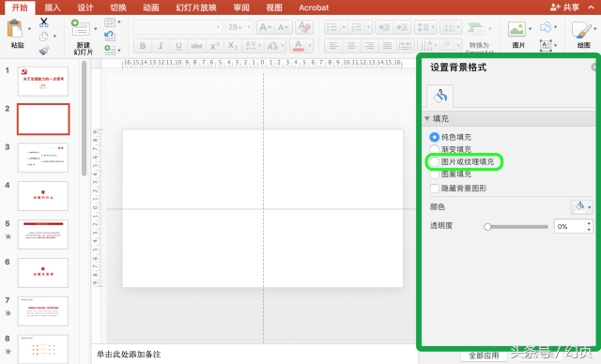Toggle Underline formatting
601x364 pixels.
[178, 46]
